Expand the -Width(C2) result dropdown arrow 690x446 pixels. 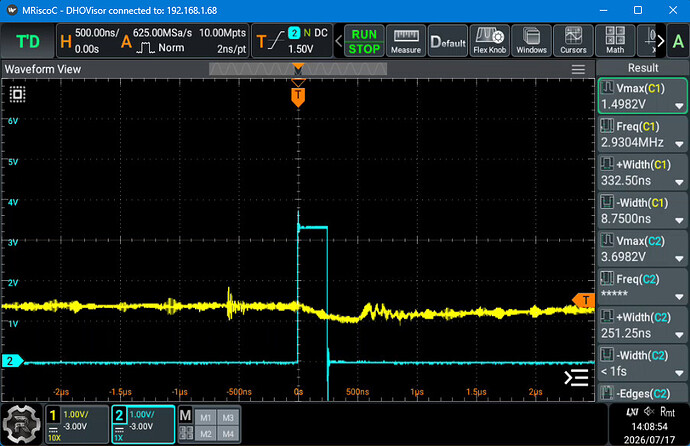(x=679, y=373)
